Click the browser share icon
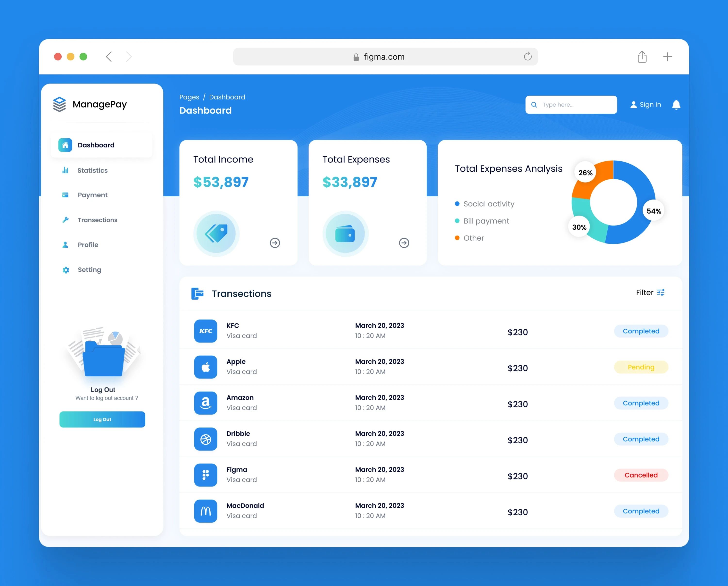The image size is (728, 586). (642, 57)
